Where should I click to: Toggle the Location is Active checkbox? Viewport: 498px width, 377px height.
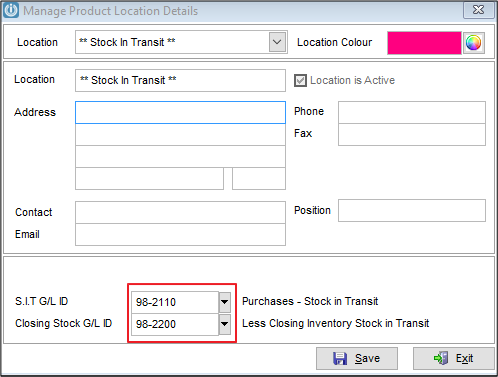coord(300,80)
